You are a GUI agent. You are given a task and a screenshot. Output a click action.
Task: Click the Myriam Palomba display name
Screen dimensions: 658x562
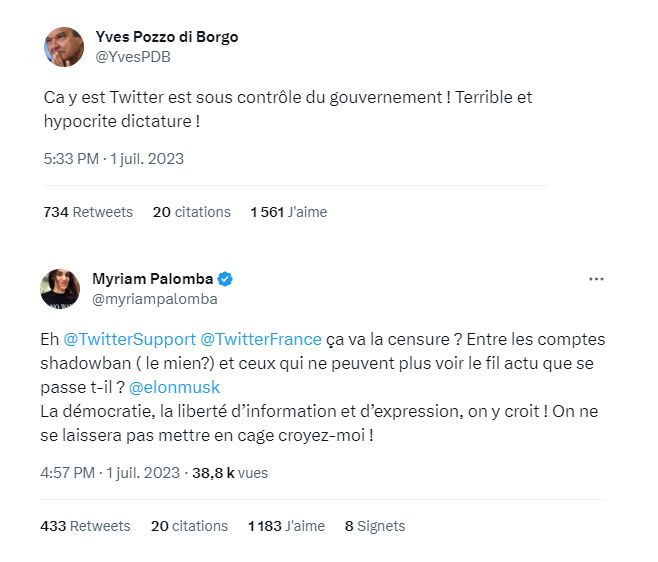(x=152, y=279)
